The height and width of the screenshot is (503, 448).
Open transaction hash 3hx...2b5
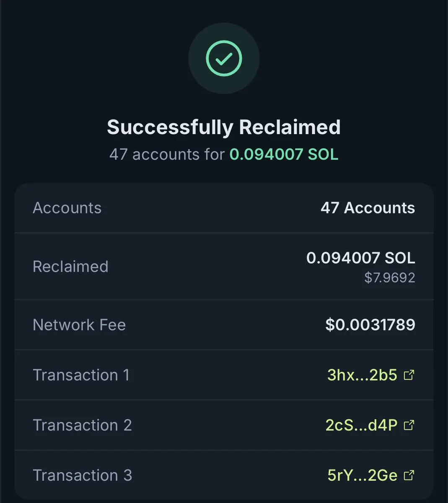point(362,375)
